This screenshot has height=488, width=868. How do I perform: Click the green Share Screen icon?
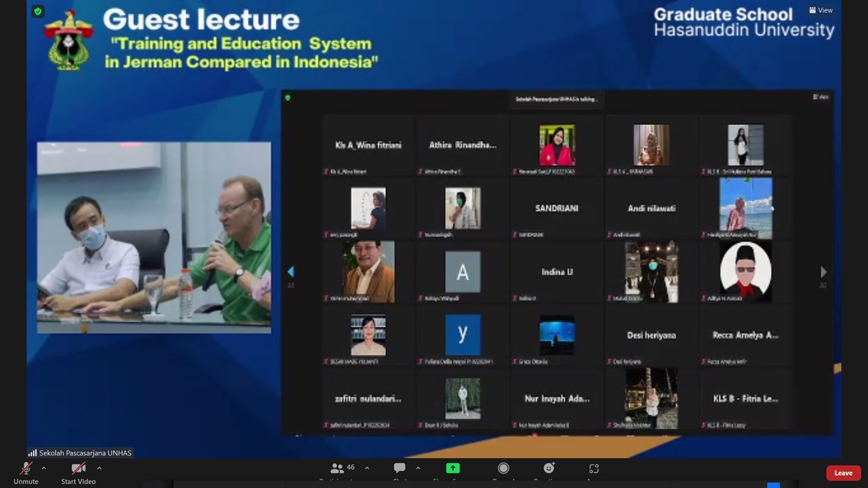[x=452, y=468]
